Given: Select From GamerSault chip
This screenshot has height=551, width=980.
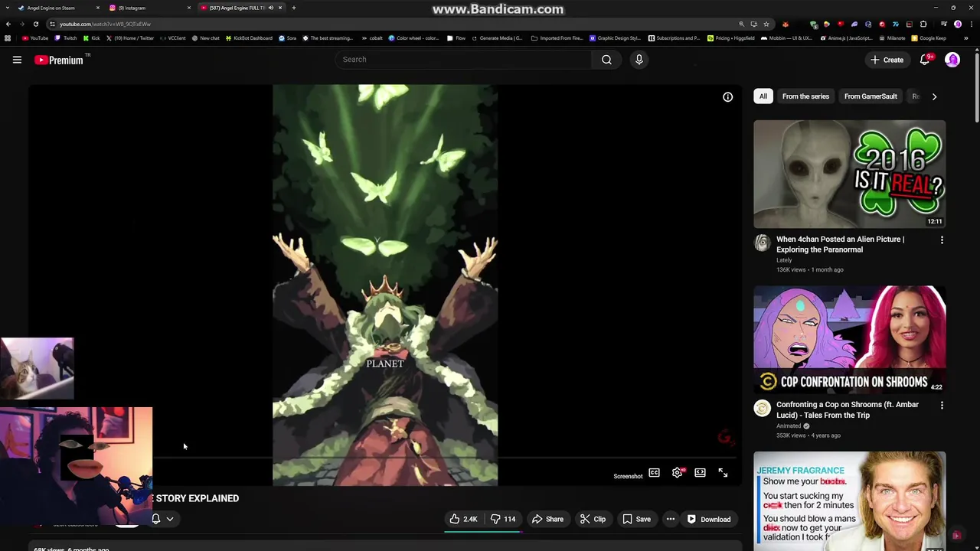Looking at the screenshot, I should click(871, 96).
